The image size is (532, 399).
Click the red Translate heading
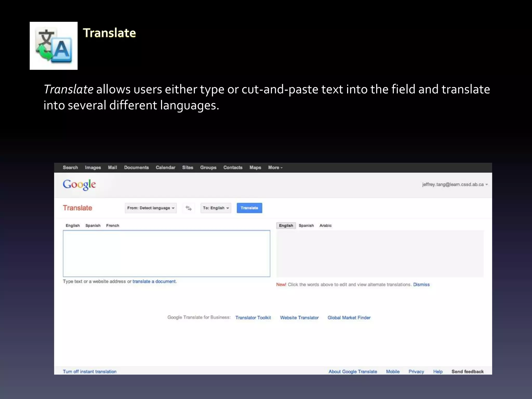coord(77,208)
